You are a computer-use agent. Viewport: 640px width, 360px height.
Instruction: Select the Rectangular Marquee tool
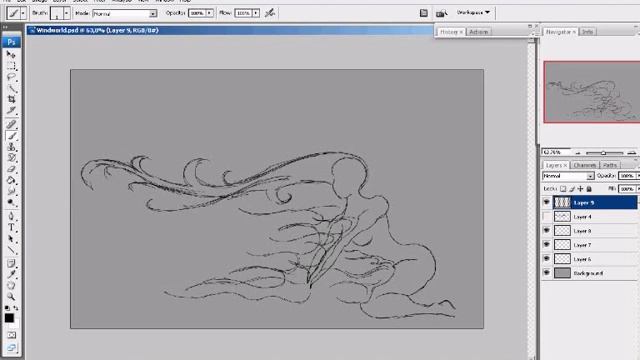pos(11,65)
